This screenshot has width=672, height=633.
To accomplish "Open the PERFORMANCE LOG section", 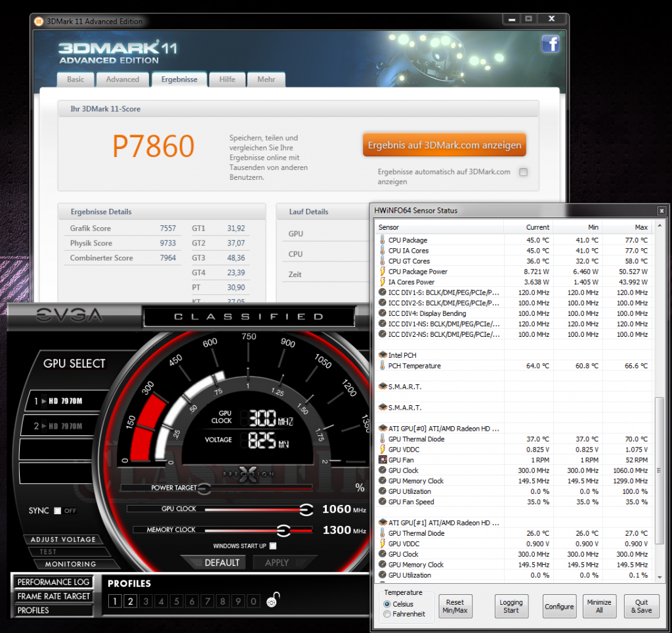I will (53, 582).
